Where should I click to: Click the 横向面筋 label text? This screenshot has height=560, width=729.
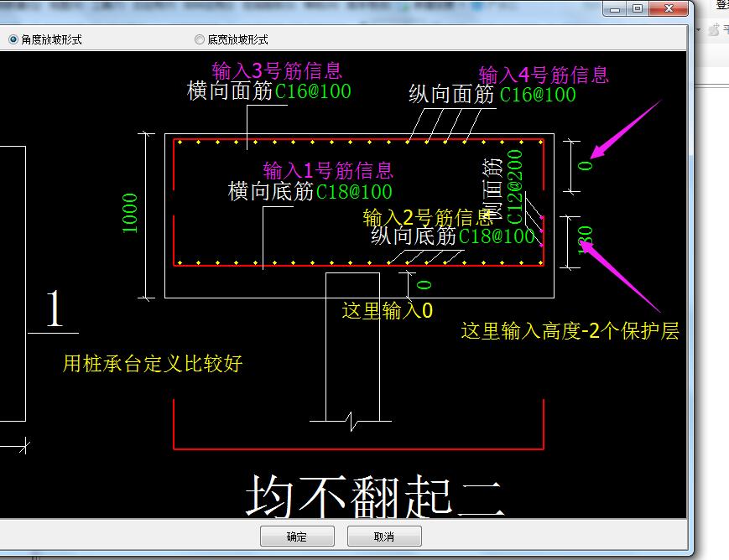(229, 91)
